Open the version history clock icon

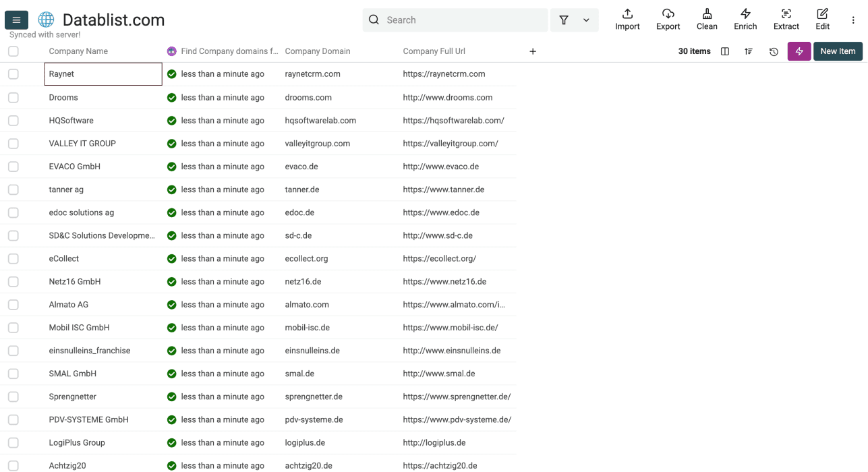[x=774, y=51]
